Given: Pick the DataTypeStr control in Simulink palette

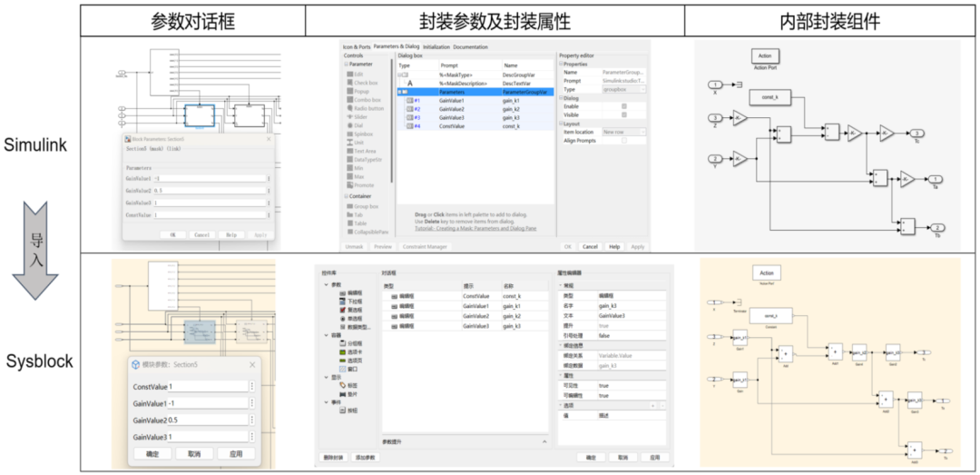Looking at the screenshot, I should pyautogui.click(x=365, y=160).
